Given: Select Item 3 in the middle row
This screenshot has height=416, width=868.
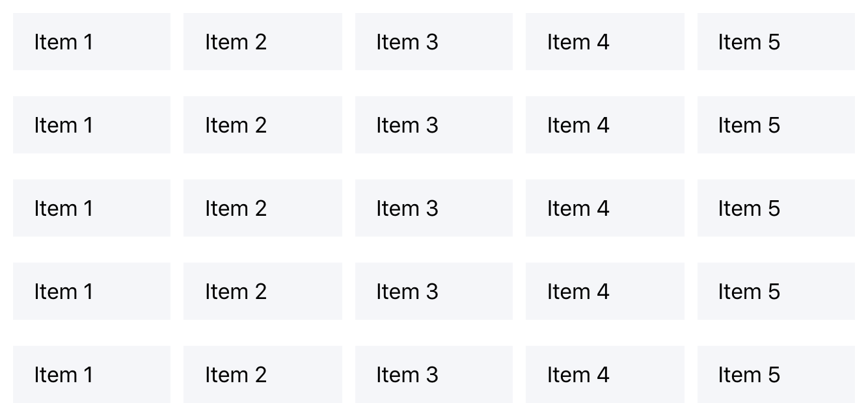Looking at the screenshot, I should coord(433,208).
